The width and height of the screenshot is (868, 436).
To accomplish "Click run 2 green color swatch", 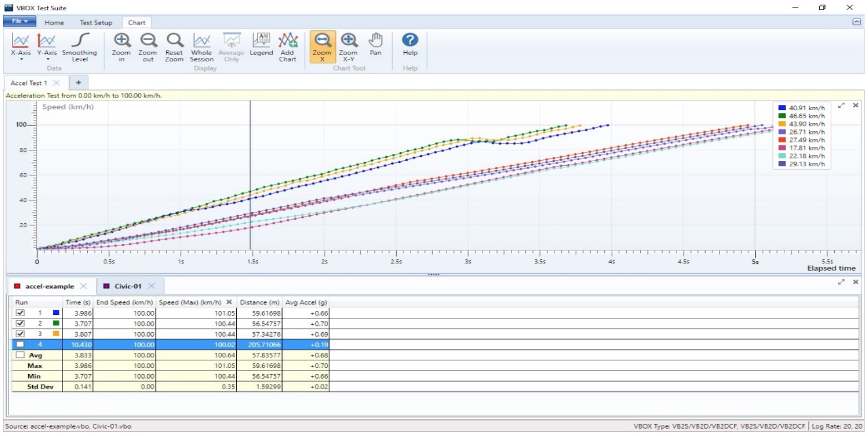I will coord(56,324).
